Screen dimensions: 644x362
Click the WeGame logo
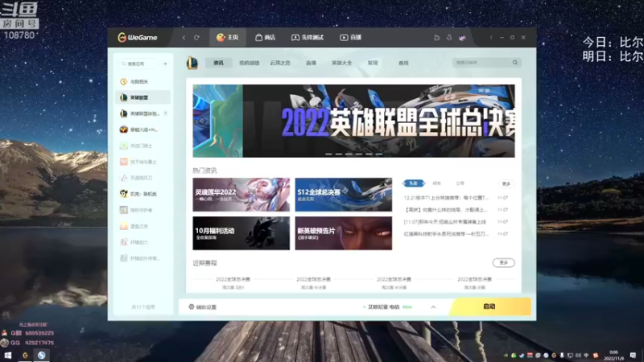(137, 37)
